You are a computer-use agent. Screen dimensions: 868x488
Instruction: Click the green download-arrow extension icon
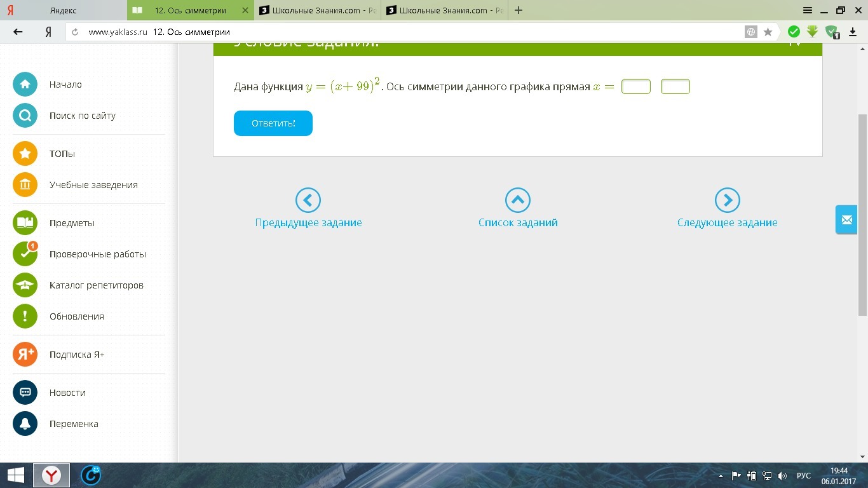click(x=812, y=32)
